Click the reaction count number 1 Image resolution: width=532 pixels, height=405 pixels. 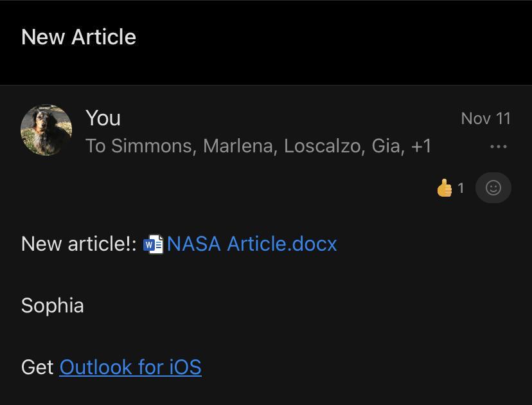tap(461, 188)
